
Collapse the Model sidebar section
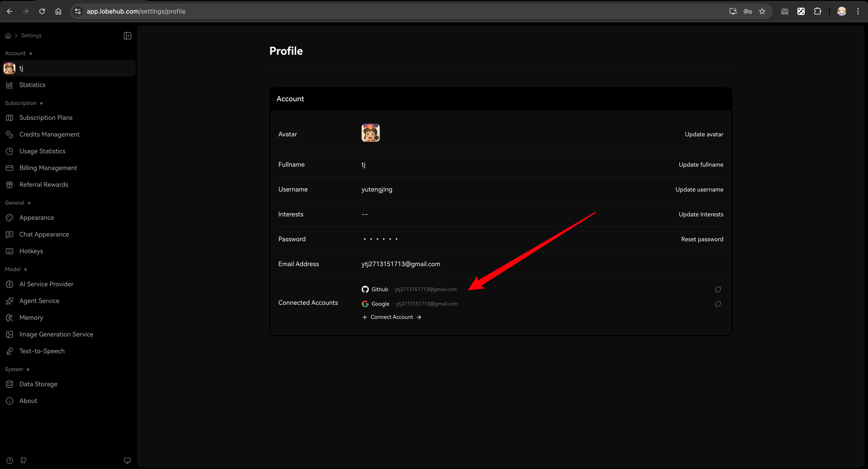pyautogui.click(x=16, y=269)
